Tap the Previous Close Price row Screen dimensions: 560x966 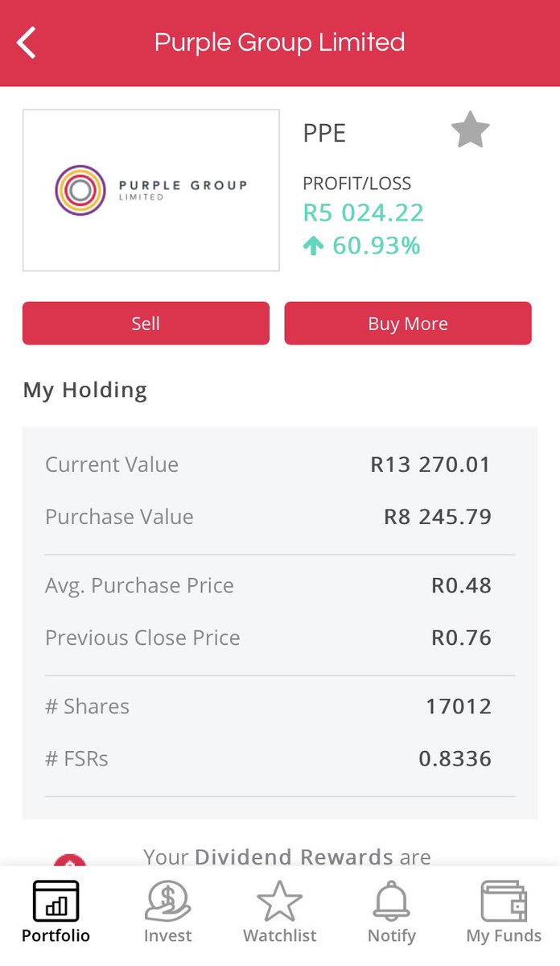(x=279, y=638)
